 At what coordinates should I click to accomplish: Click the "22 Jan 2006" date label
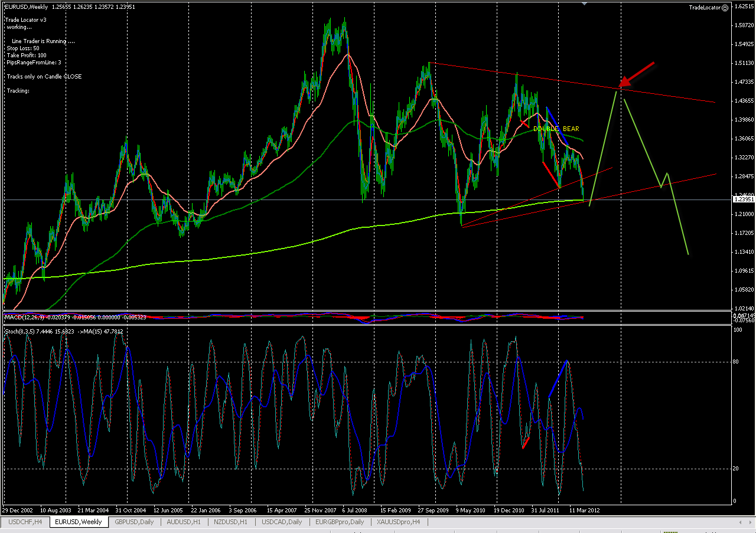click(x=206, y=510)
